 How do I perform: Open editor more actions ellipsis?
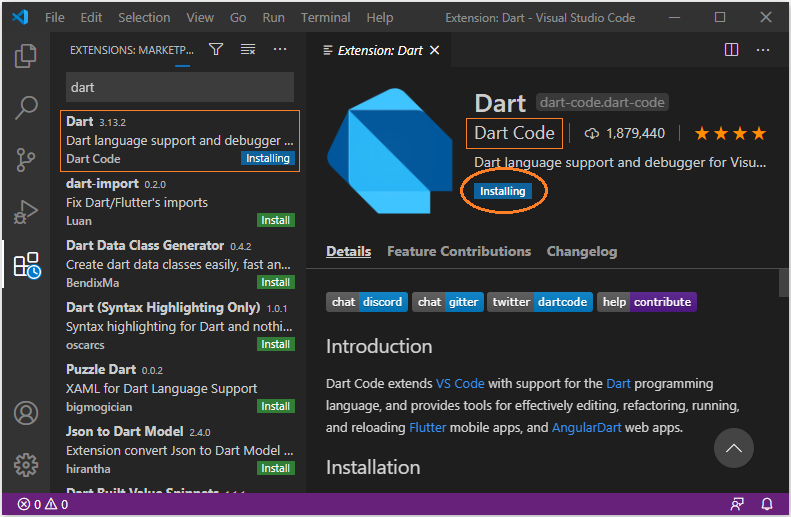point(763,50)
